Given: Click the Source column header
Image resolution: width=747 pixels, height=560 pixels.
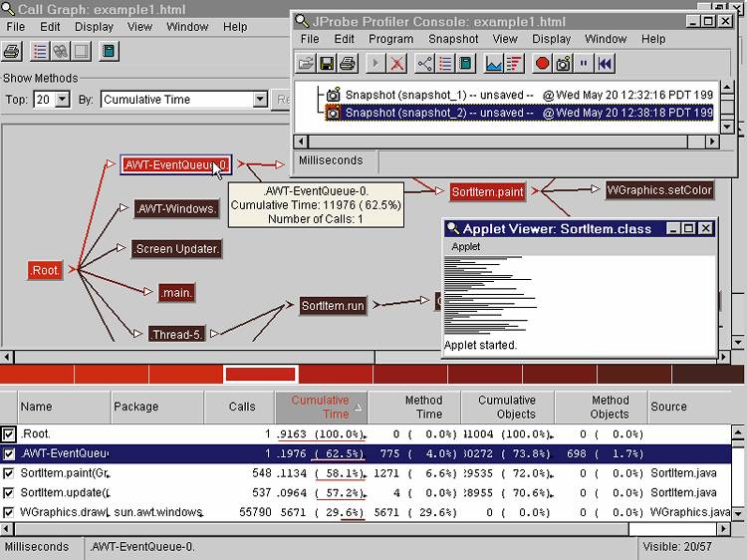Looking at the screenshot, I should (x=689, y=407).
